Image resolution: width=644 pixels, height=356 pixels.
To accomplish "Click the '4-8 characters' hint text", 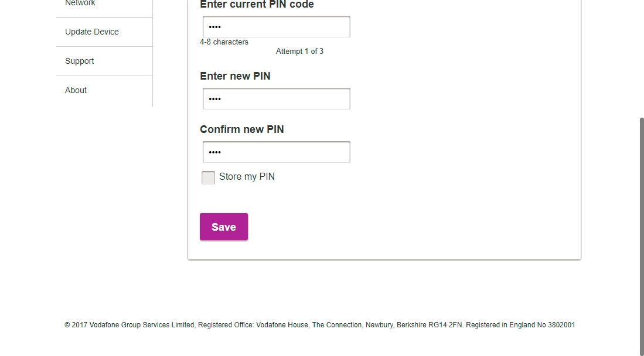I will 224,42.
